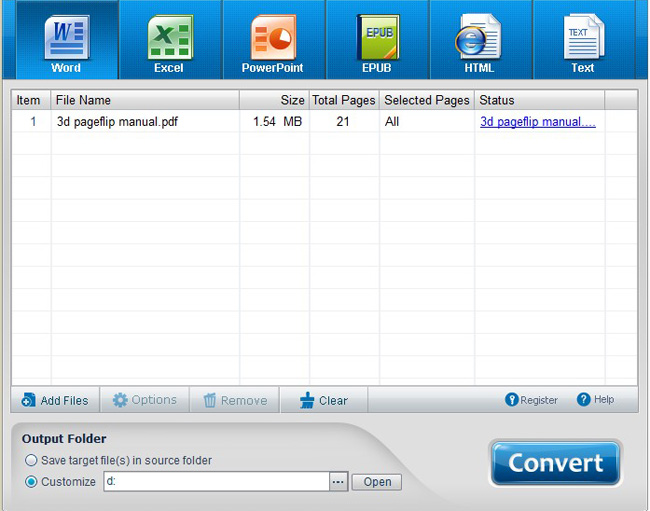Start conversion with the Convert button
Screen dimensions: 650x511
tap(555, 463)
